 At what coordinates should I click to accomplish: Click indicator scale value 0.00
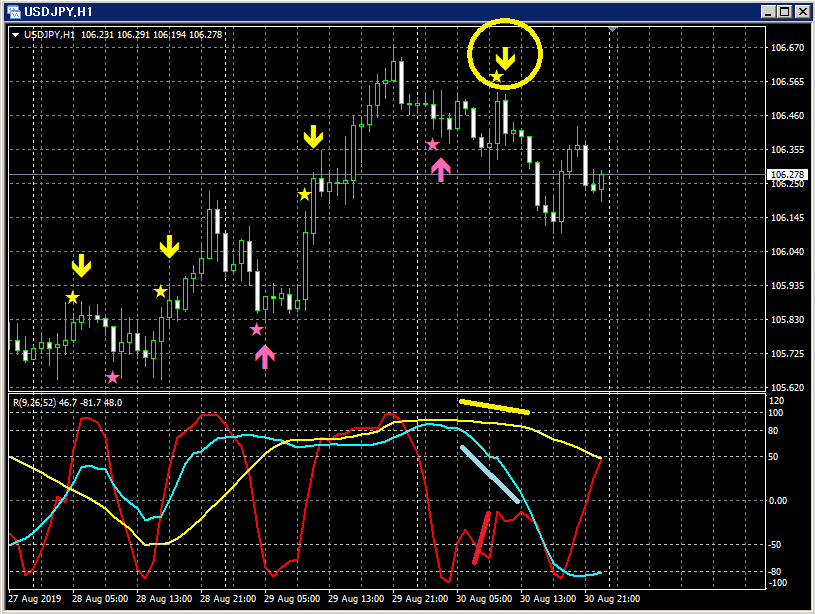point(778,501)
